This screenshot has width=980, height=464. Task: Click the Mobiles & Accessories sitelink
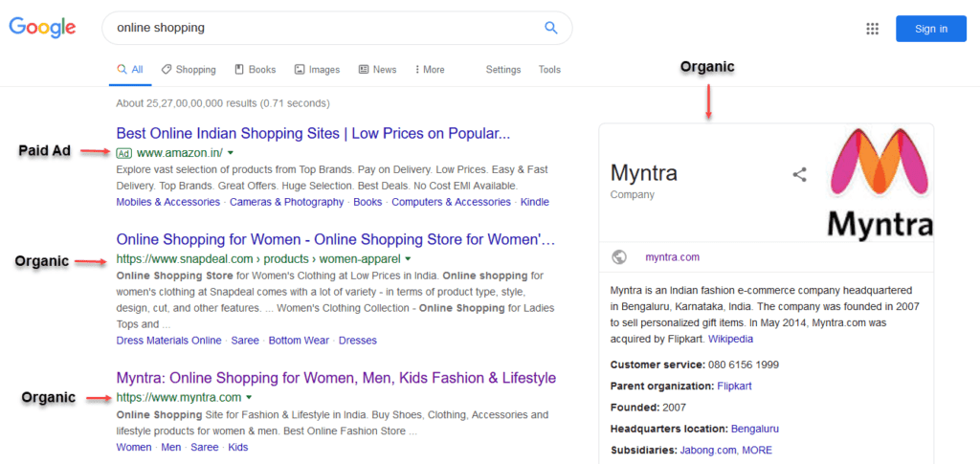point(168,202)
